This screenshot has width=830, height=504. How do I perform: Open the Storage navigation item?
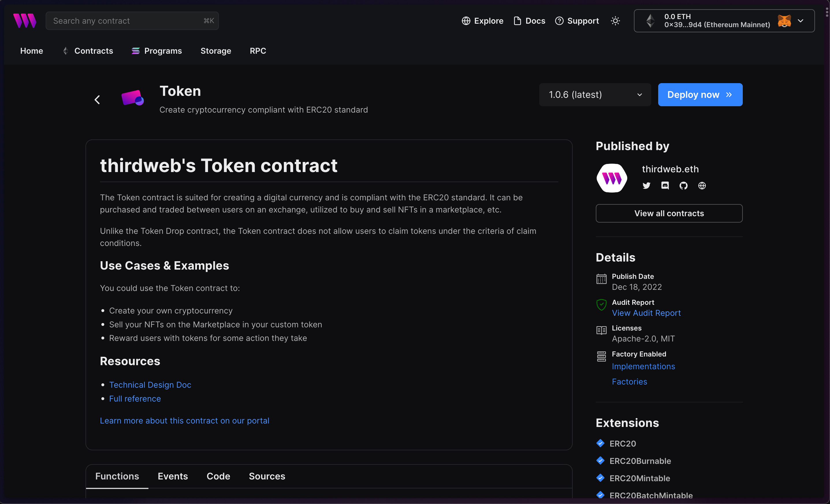pos(215,51)
